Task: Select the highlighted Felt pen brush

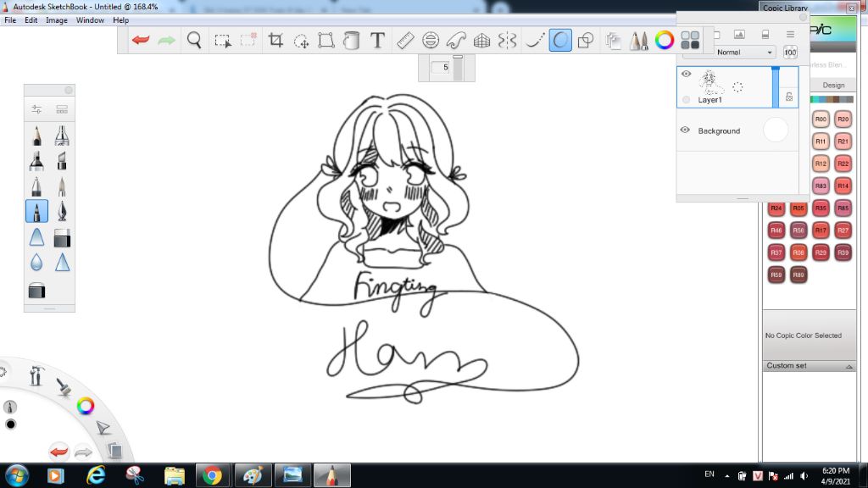Action: 36,211
